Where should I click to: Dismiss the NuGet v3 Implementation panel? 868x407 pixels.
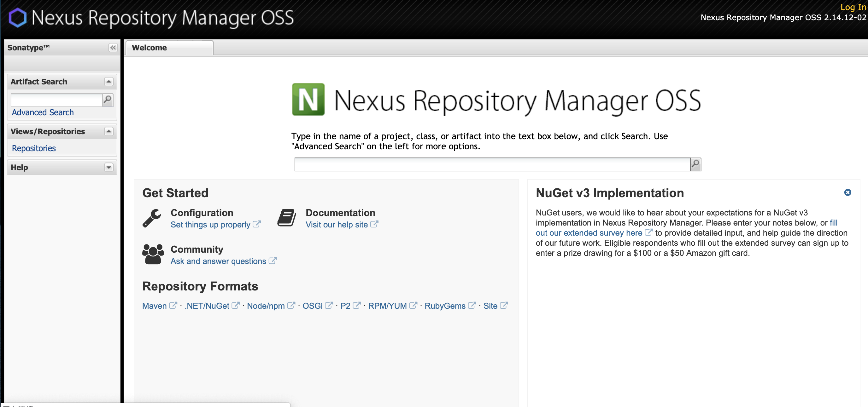coord(847,192)
